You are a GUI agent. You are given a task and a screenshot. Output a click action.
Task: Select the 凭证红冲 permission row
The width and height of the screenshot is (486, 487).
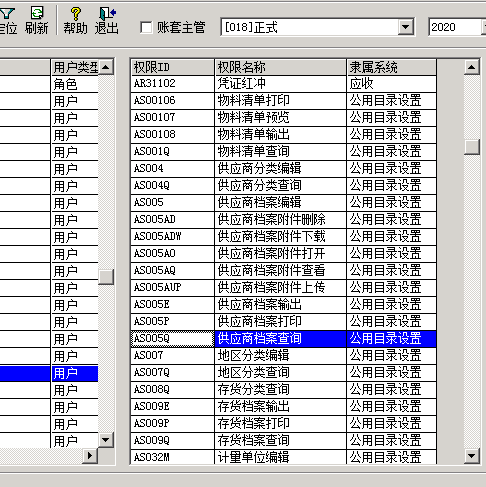coord(283,83)
